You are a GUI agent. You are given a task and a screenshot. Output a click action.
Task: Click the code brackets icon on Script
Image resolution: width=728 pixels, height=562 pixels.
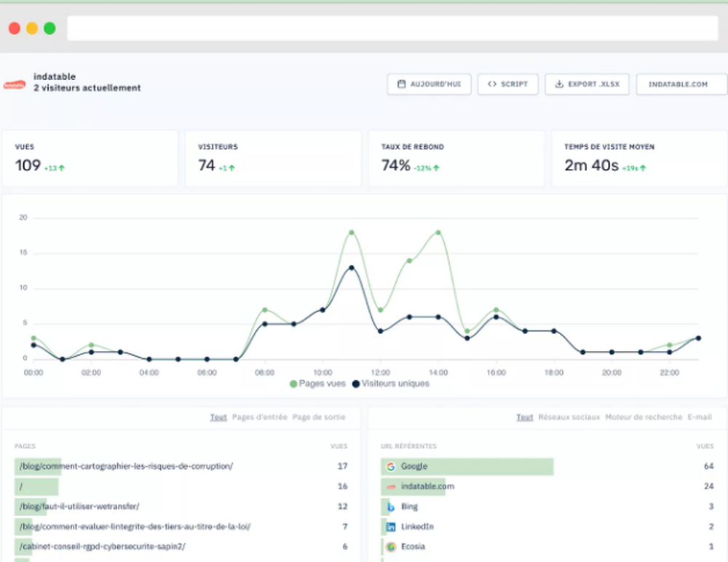pyautogui.click(x=492, y=84)
